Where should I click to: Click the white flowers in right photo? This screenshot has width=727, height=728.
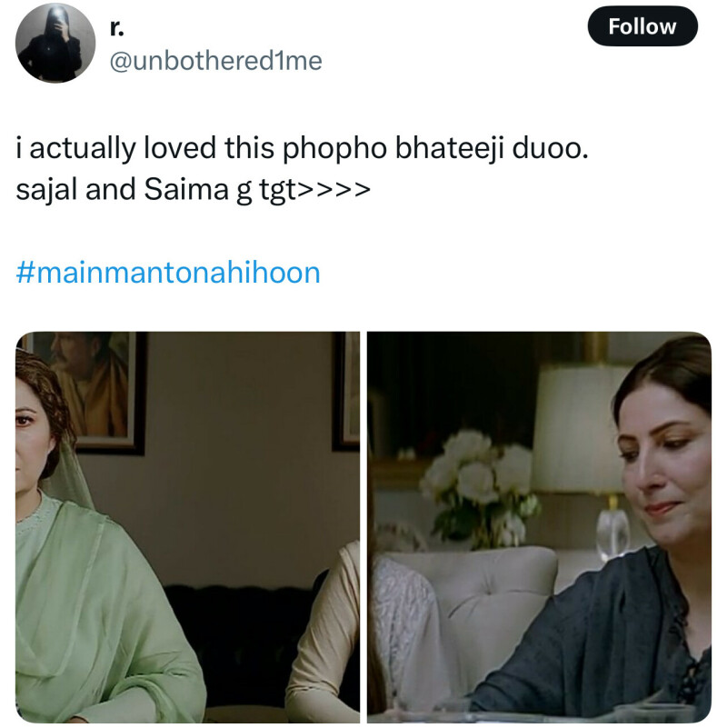pos(478,487)
